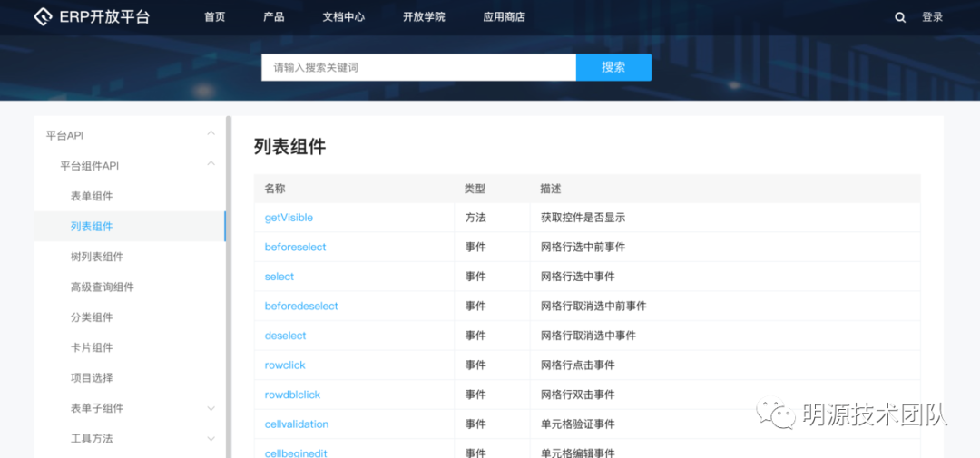
Task: Click the 类型 column header
Action: [475, 188]
